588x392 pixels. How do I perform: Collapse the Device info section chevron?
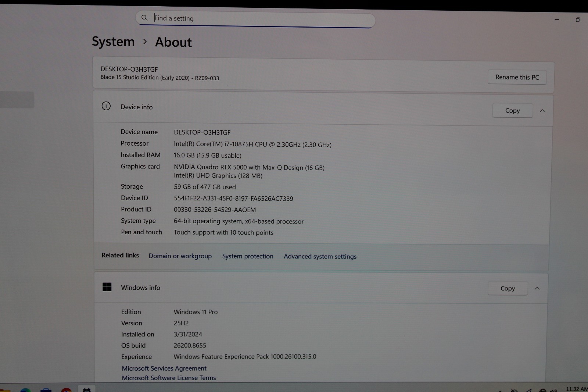coord(542,111)
